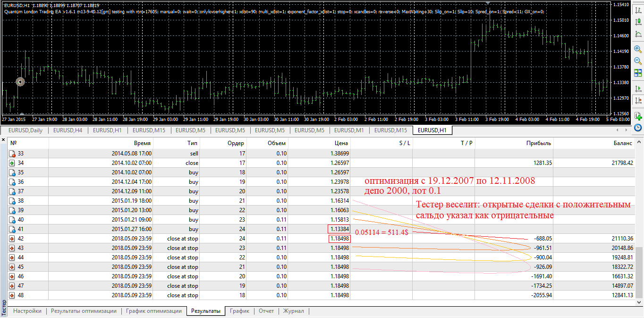Click the buy icon of row 37

(x=12, y=191)
